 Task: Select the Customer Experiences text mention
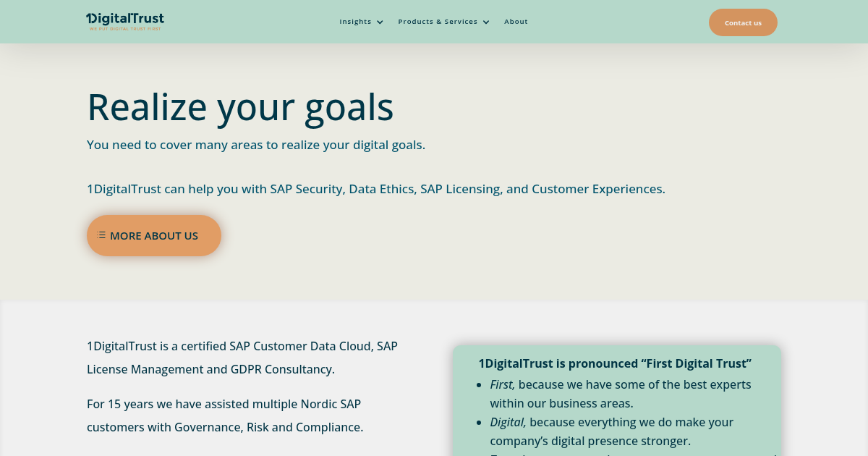[x=597, y=188]
